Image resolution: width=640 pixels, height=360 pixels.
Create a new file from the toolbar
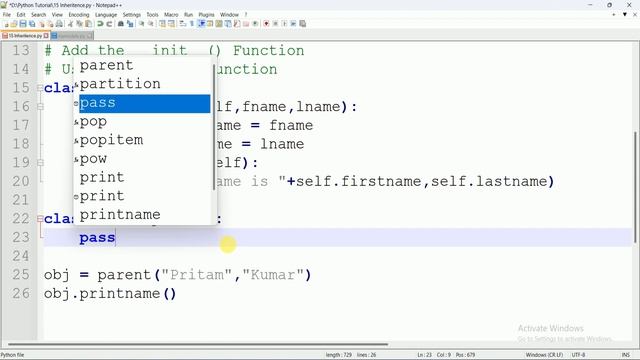pyautogui.click(x=6, y=24)
